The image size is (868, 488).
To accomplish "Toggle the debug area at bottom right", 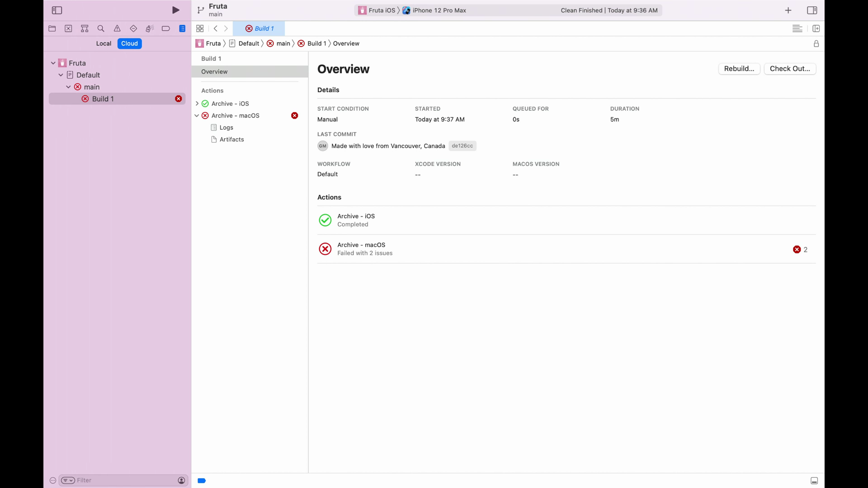I will pos(814,481).
